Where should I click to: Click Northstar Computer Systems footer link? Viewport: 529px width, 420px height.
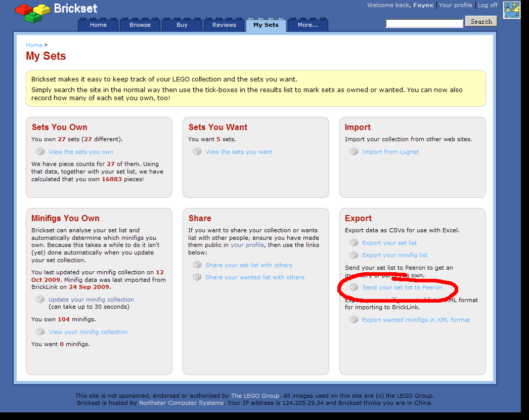point(181,403)
